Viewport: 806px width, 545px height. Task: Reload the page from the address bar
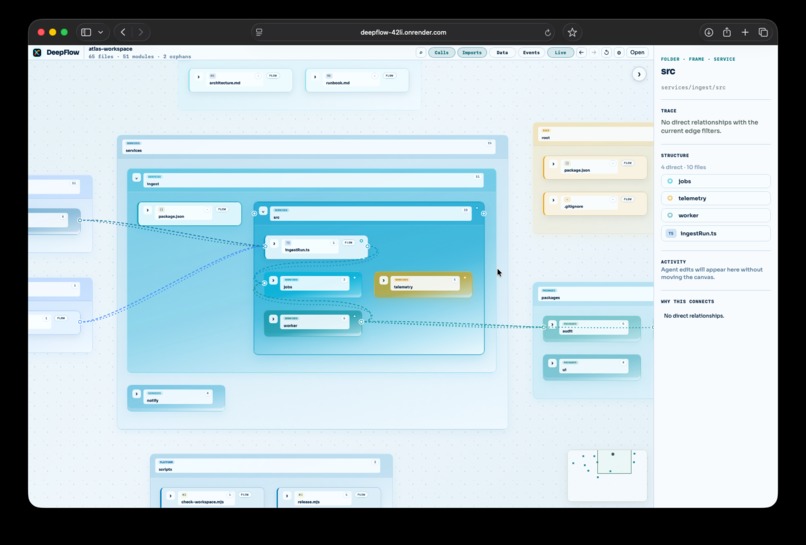pos(548,32)
